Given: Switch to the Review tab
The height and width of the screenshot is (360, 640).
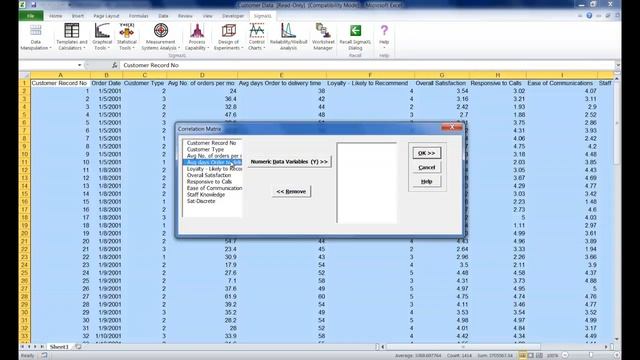Looking at the screenshot, I should [x=185, y=16].
